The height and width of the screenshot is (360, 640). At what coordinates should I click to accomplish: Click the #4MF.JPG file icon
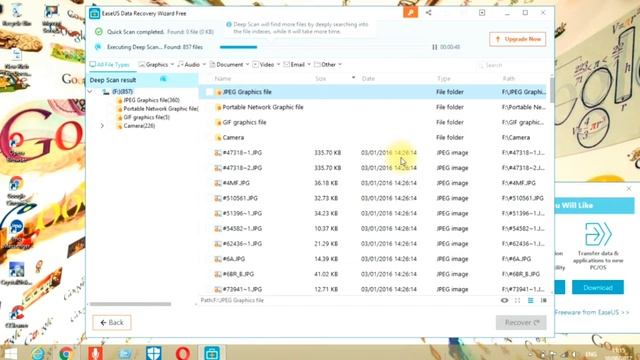[218, 183]
